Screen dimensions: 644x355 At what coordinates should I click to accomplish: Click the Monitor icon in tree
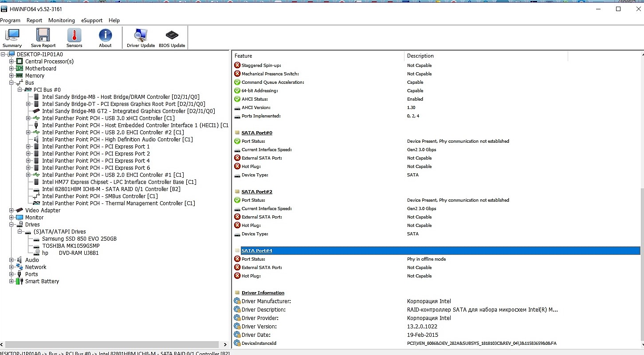point(20,217)
